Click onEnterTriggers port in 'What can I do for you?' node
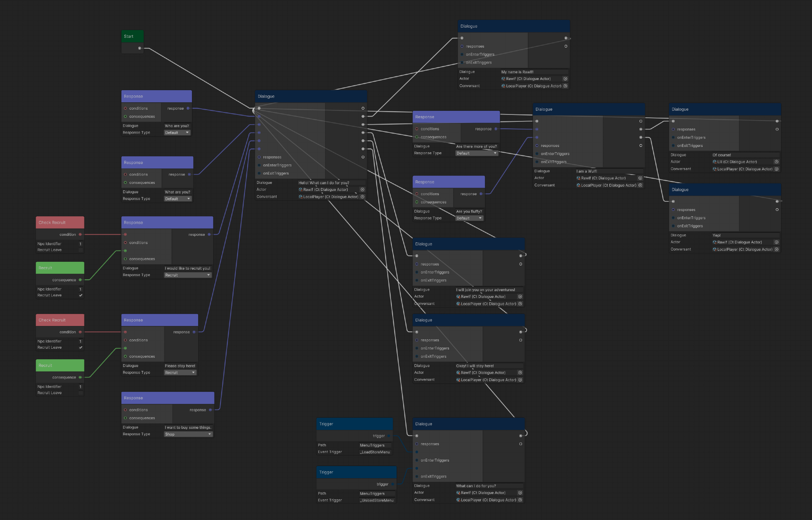The width and height of the screenshot is (812, 520). click(417, 460)
